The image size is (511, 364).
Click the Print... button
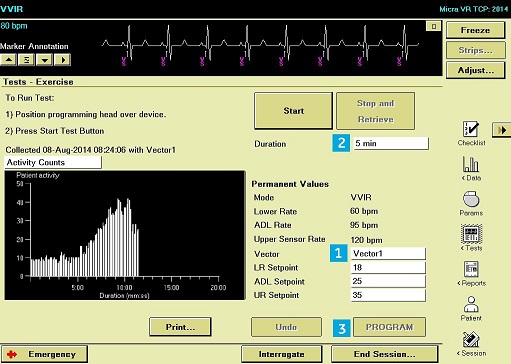tap(180, 327)
